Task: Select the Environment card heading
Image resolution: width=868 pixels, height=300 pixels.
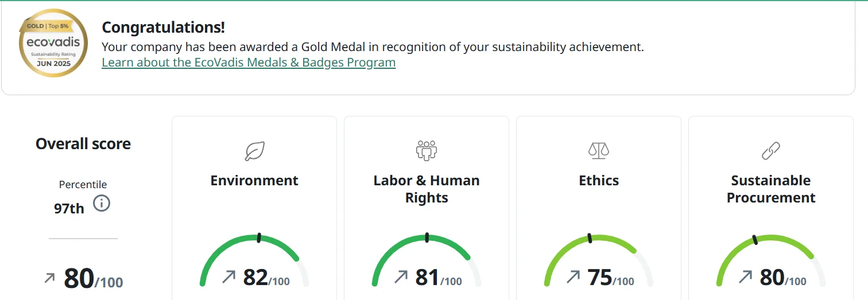Action: [x=254, y=181]
